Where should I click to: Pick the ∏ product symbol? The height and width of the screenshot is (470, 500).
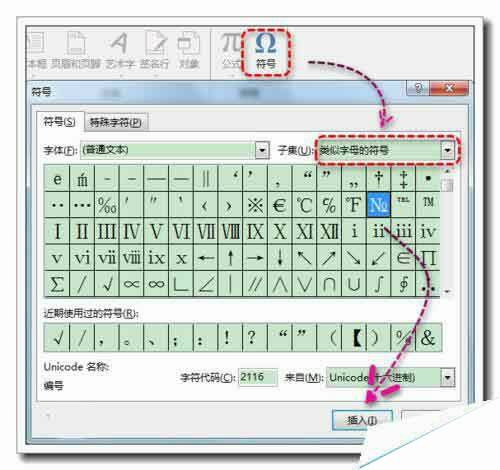(x=428, y=258)
